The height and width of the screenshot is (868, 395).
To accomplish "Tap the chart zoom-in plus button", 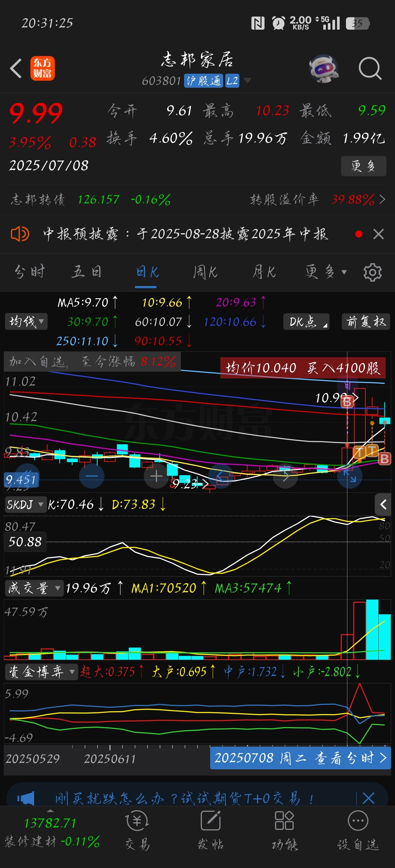I will pos(156,476).
